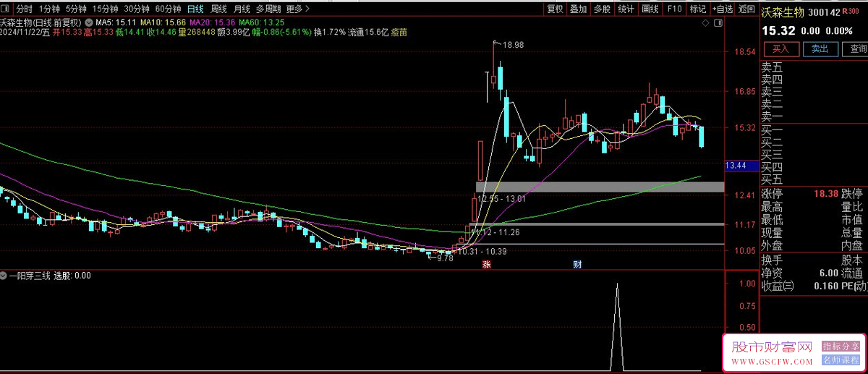The image size is (868, 374).
Task: Click the 叠加 overlay button
Action: point(579,9)
